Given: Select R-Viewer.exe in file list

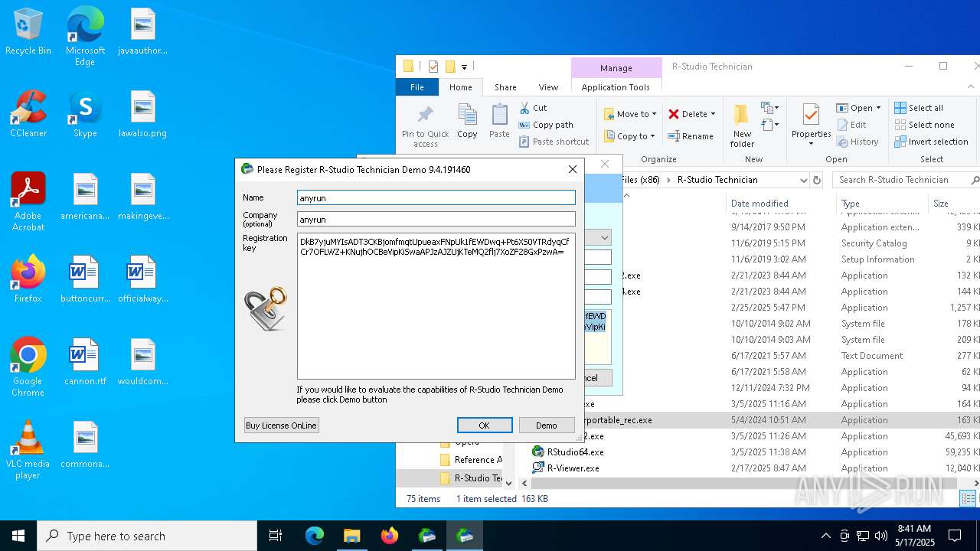Looking at the screenshot, I should [x=565, y=468].
